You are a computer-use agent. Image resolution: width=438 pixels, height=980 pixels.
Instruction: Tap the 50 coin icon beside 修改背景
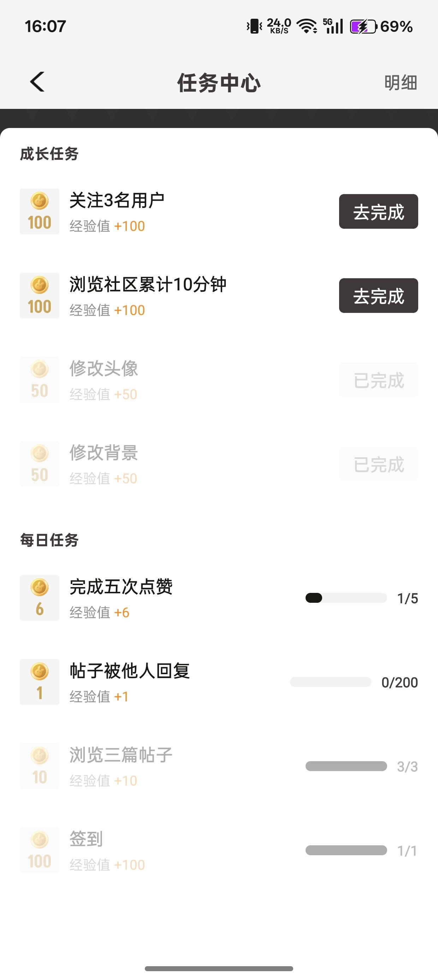(40, 464)
